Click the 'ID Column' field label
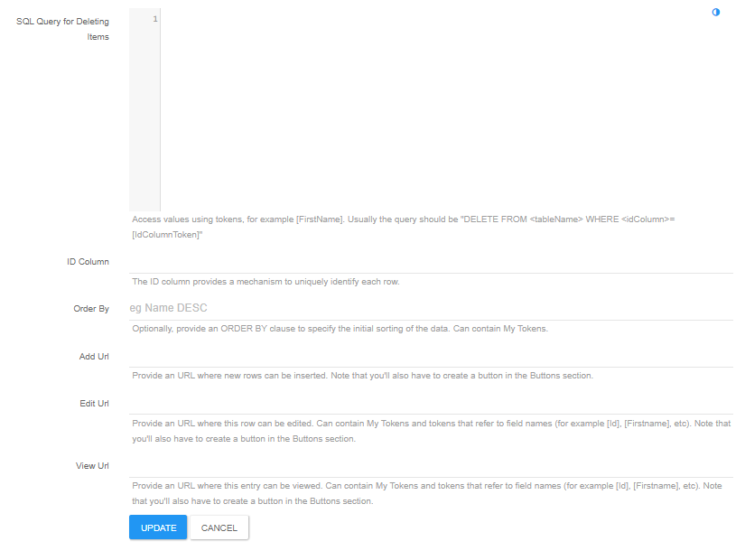This screenshot has width=745, height=560. [x=88, y=262]
